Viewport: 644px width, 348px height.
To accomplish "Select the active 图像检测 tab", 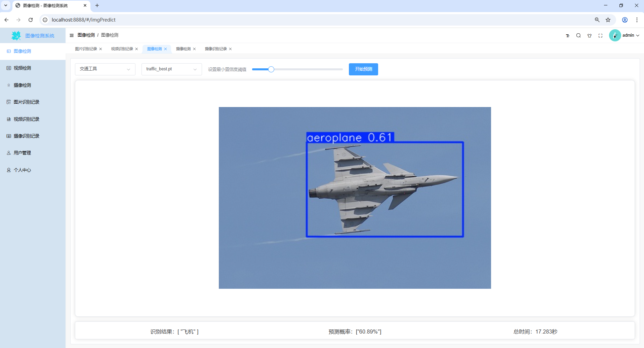I will 155,49.
